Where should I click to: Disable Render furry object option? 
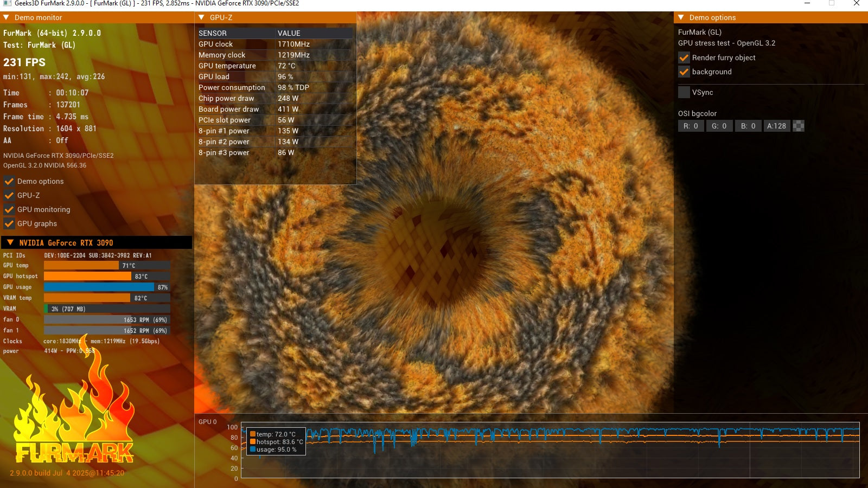(x=684, y=57)
